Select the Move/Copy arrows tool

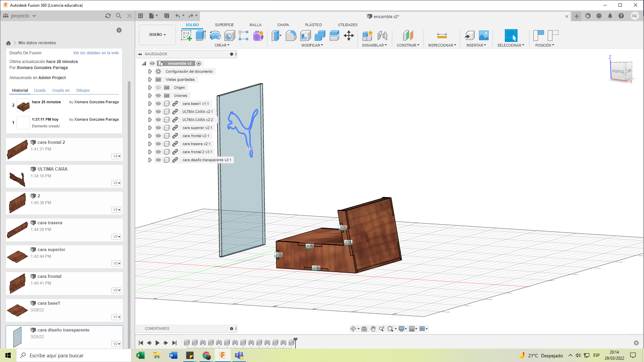[349, 35]
